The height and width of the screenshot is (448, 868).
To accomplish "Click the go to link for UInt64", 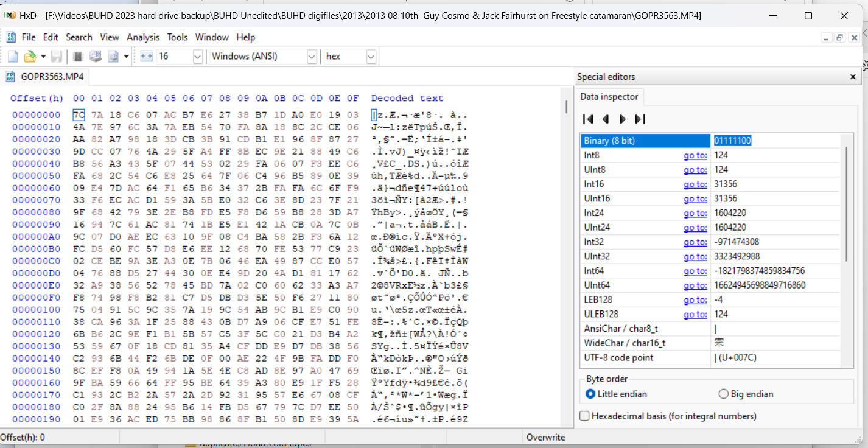I will coord(695,285).
